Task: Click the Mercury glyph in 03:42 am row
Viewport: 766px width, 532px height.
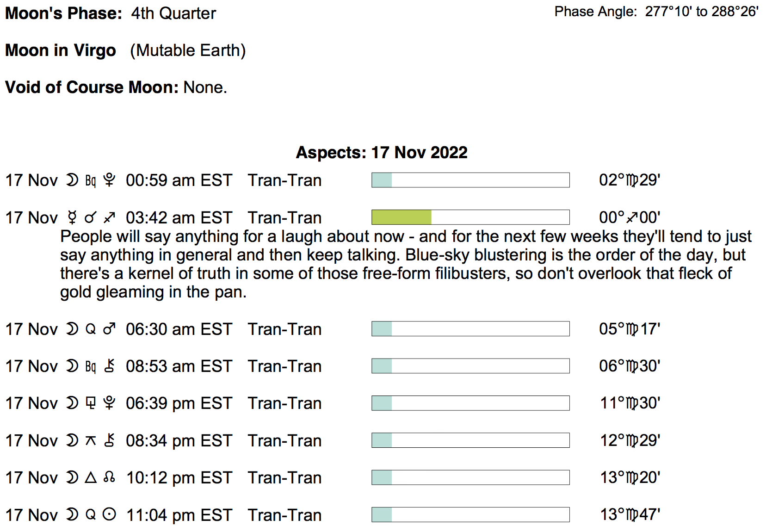Action: (x=72, y=217)
